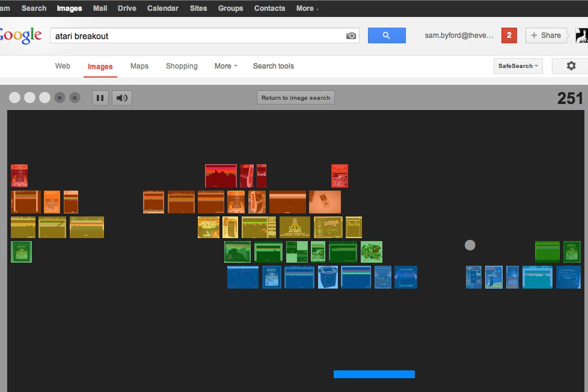Click Images in the top black bar
This screenshot has height=392, width=588.
click(x=70, y=8)
